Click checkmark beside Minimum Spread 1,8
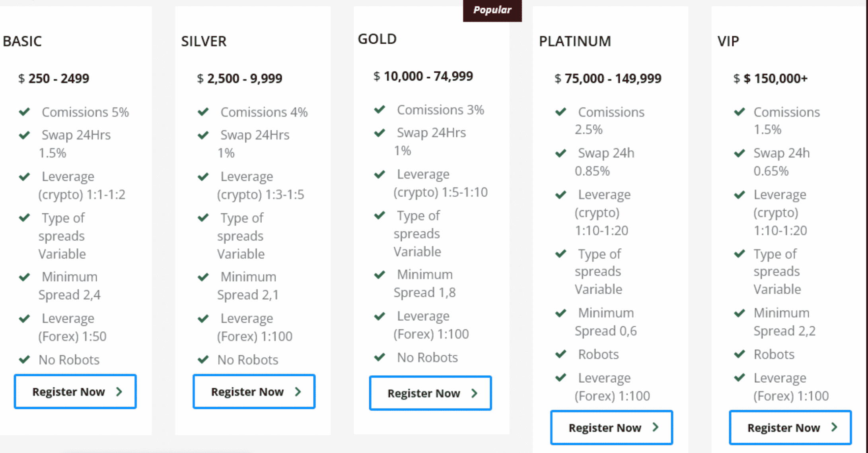The height and width of the screenshot is (453, 868). point(380,274)
